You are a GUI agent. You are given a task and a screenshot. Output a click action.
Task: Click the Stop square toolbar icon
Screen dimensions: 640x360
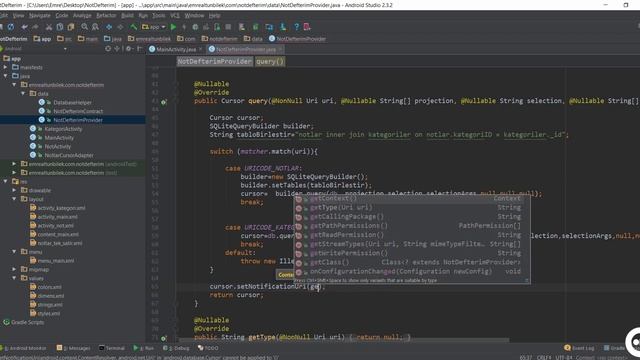click(228, 27)
